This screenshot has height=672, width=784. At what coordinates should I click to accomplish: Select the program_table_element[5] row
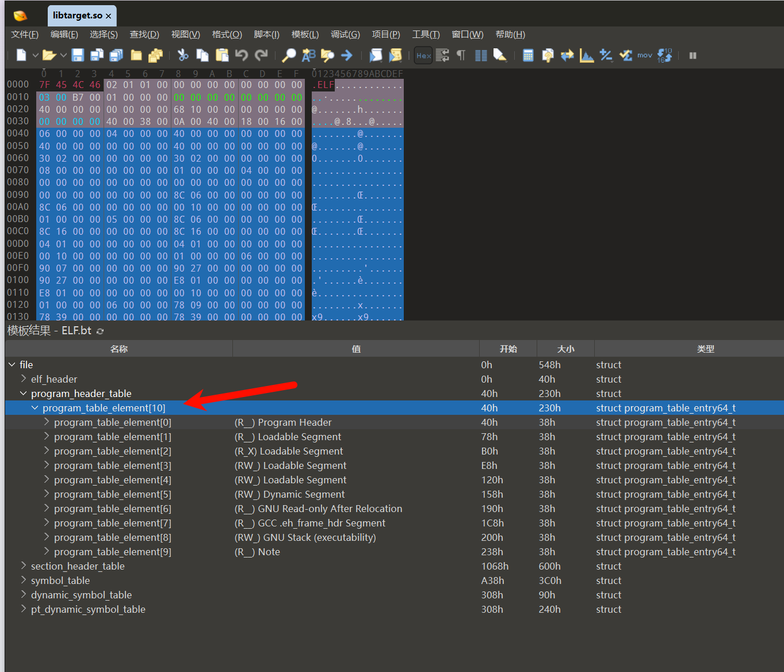(x=394, y=494)
